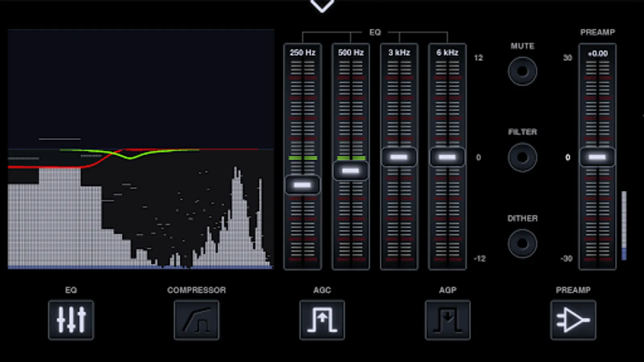Open the EQ section icon
Viewport: 644px width, 362px height.
[71, 320]
